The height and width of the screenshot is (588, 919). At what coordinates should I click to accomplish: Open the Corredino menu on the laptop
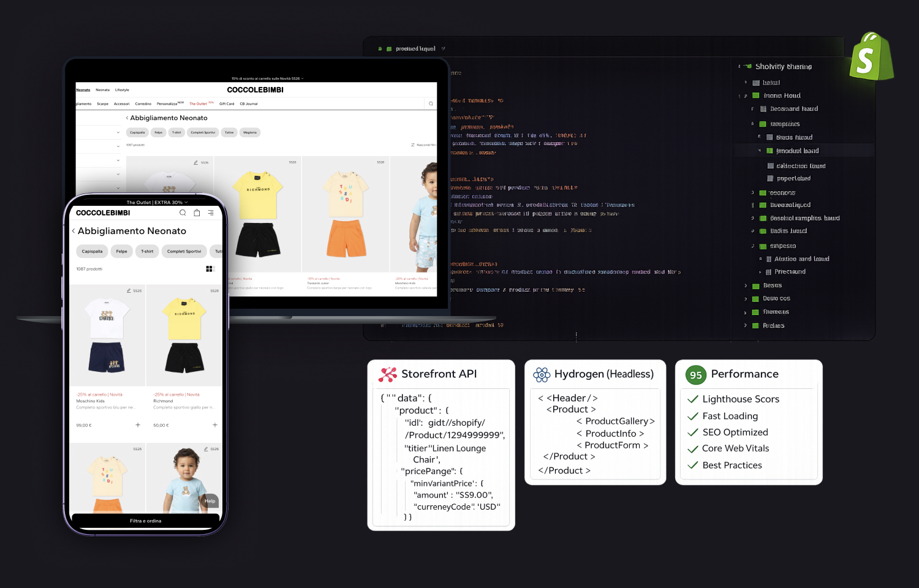143,104
